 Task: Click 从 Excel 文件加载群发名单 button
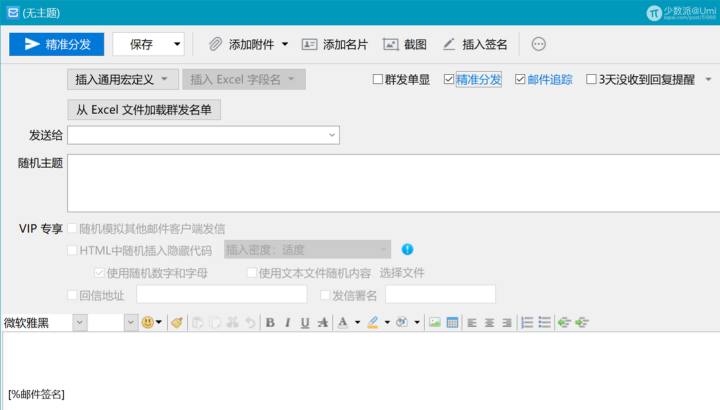pos(144,110)
